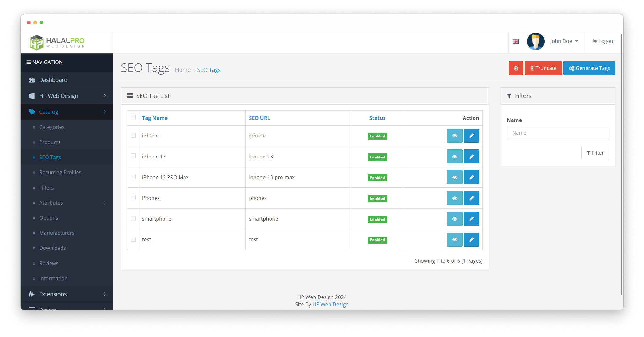Collapse the Catalog menu section

67,112
